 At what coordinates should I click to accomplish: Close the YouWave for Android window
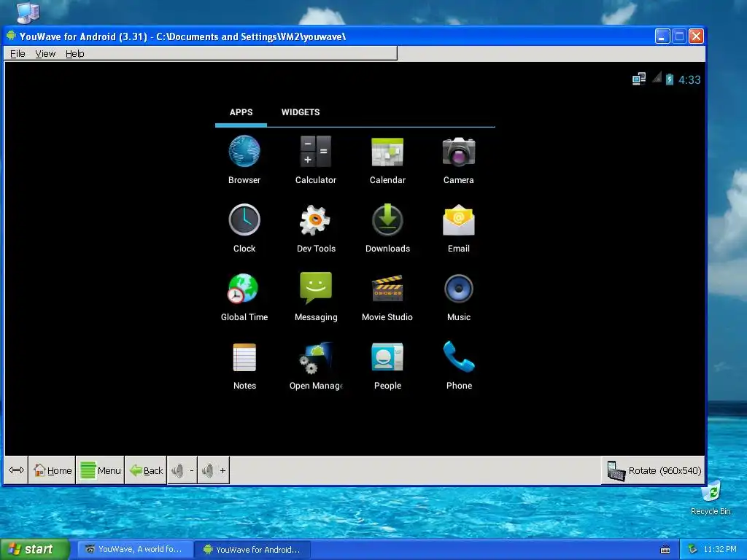696,36
